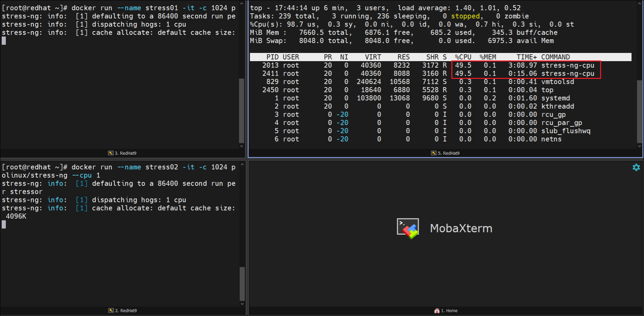Click scroll up arrow in top output pane

click(640, 4)
